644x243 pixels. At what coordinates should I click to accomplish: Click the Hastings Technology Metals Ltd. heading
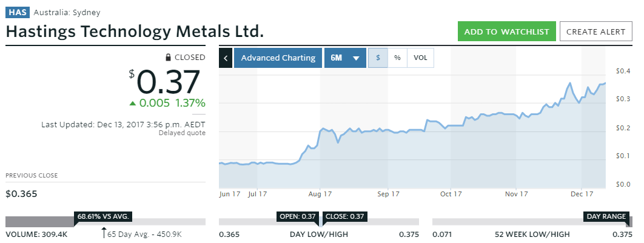(135, 32)
